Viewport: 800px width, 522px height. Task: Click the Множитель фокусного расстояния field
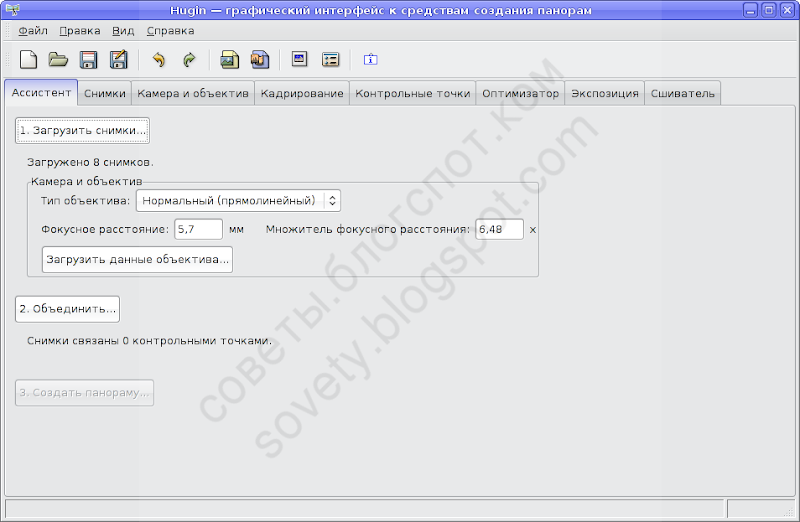(499, 229)
